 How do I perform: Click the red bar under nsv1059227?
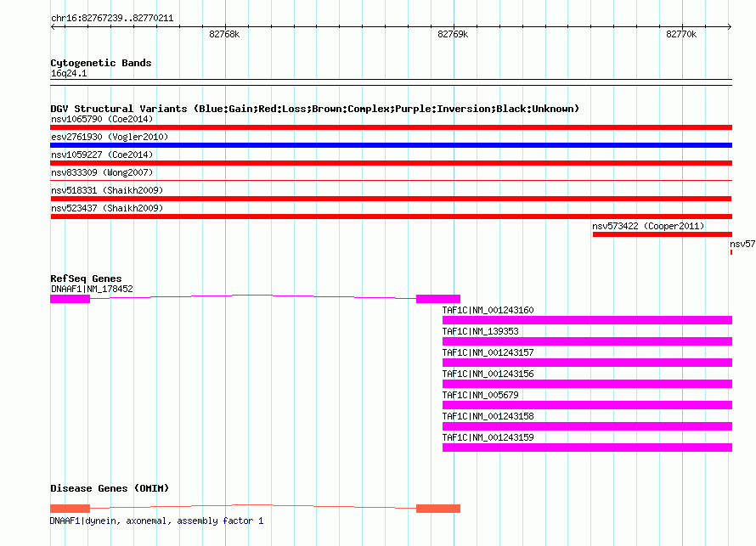click(x=391, y=163)
